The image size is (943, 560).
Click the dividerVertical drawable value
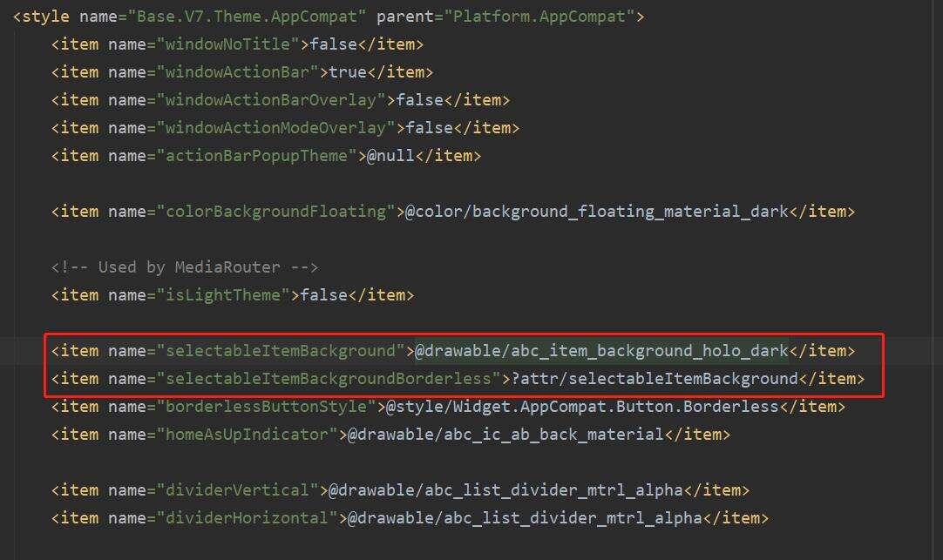tap(505, 490)
